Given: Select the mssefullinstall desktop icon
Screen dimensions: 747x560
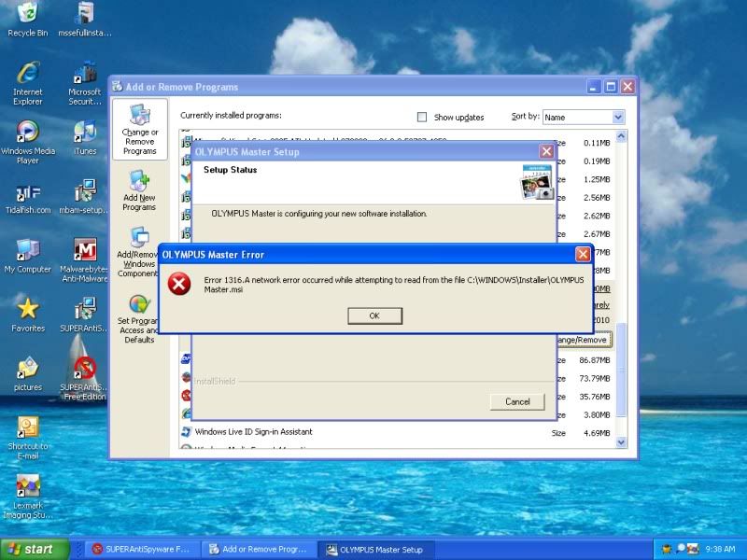Looking at the screenshot, I should pyautogui.click(x=85, y=19).
